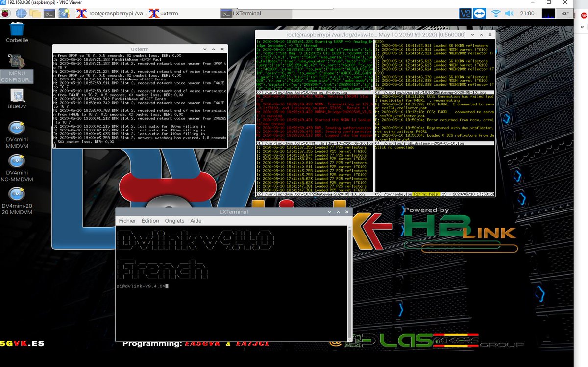Maximize the LXTerminal window
This screenshot has width=588, height=367.
click(x=338, y=212)
